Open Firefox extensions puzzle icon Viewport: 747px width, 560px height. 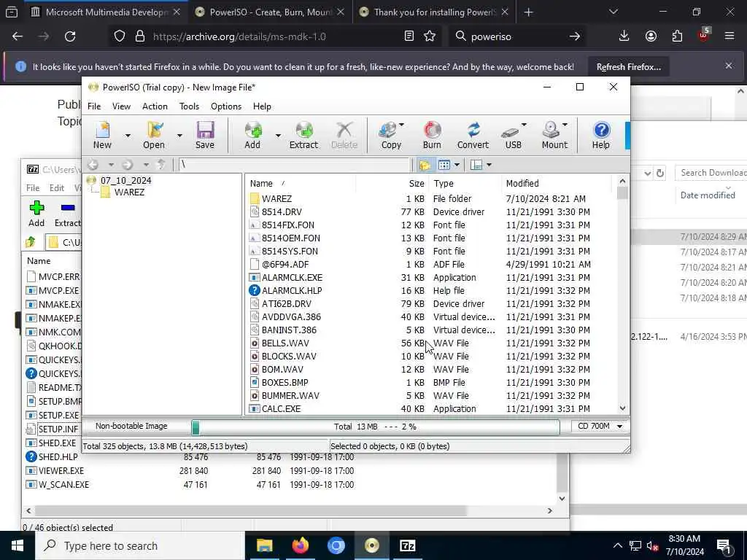[677, 36]
